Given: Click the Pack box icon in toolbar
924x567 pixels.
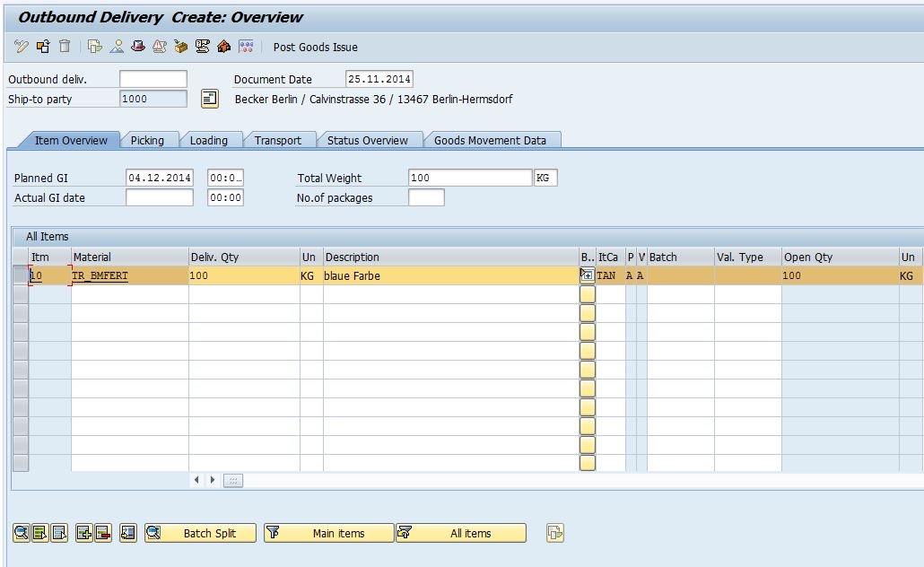Looking at the screenshot, I should (x=181, y=47).
